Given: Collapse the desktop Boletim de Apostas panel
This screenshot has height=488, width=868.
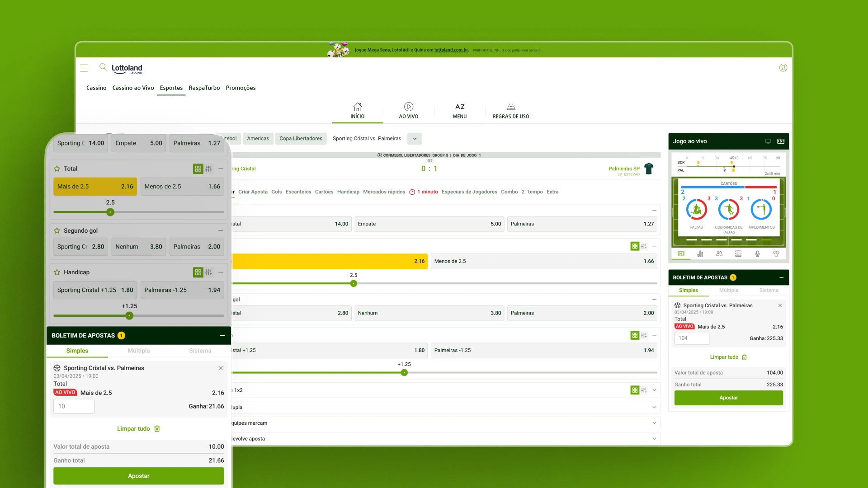Looking at the screenshot, I should (781, 278).
